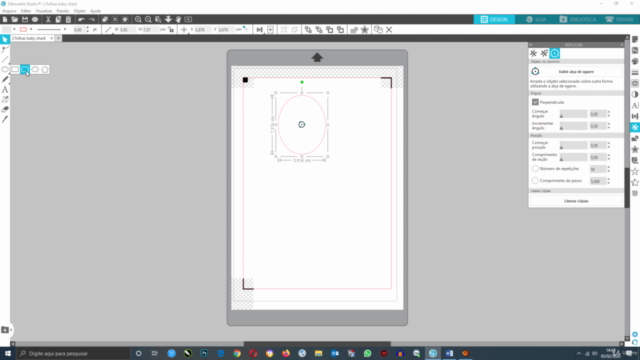Click Exibir alça de agarre button
Screen dimensions: 640x360
(x=576, y=71)
